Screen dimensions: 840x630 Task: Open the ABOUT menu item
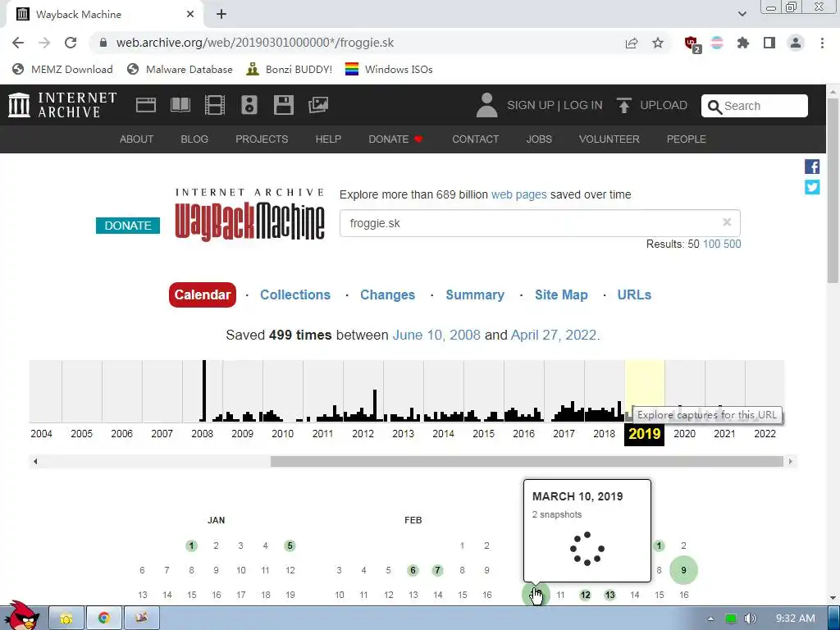(x=136, y=139)
